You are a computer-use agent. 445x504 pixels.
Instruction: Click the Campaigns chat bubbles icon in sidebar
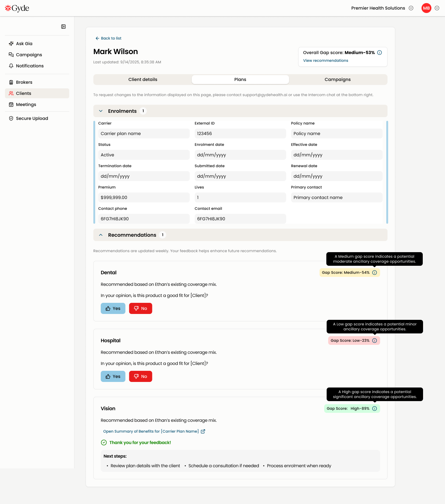[11, 55]
